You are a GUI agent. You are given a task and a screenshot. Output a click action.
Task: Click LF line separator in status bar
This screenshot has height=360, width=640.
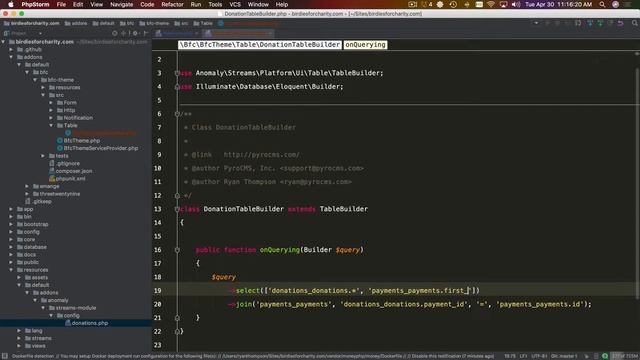tap(523, 356)
